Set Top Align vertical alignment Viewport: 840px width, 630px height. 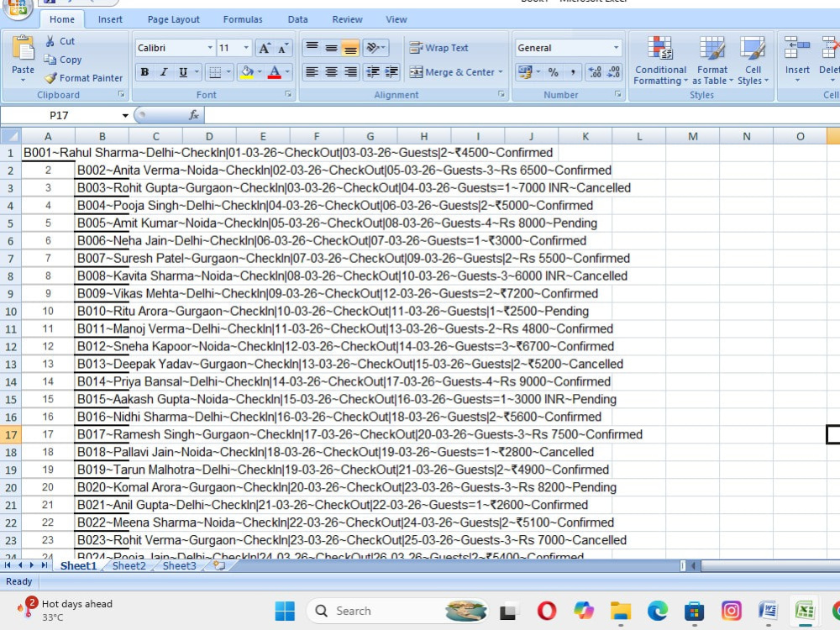pyautogui.click(x=312, y=48)
